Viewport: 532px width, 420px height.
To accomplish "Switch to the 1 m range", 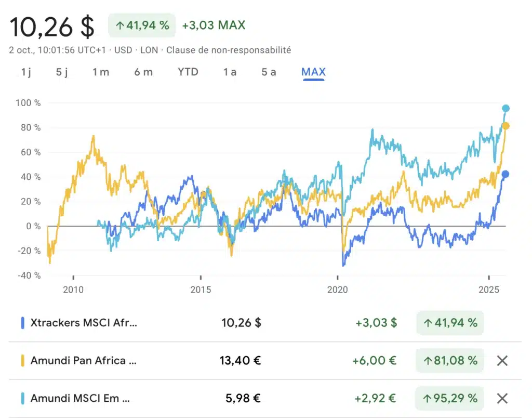I will (x=101, y=72).
